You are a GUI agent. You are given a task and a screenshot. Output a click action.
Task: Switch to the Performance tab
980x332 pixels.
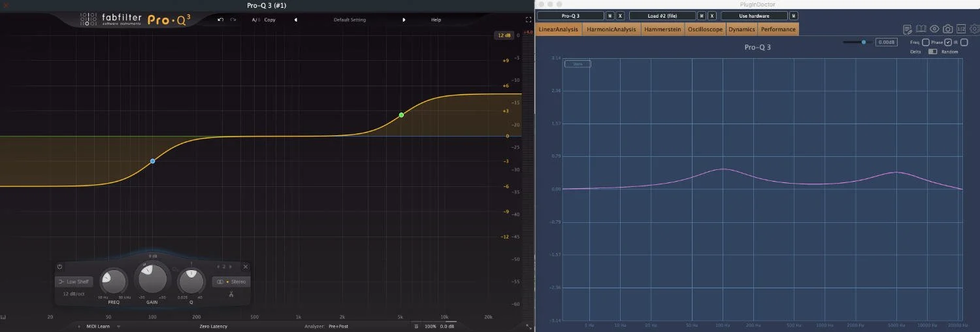[778, 29]
